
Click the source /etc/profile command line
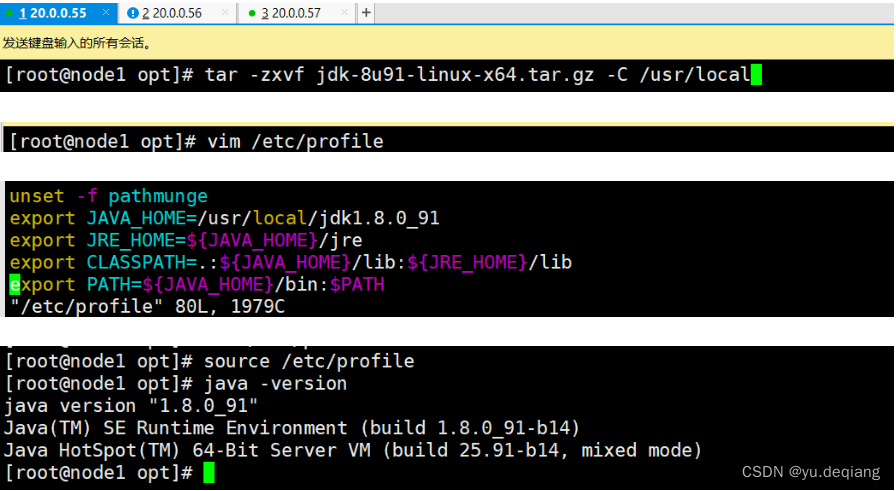pyautogui.click(x=210, y=361)
